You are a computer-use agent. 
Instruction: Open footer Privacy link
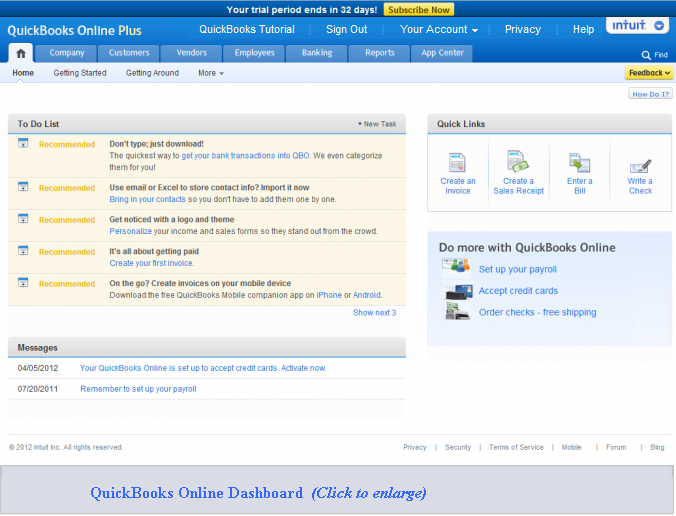tap(415, 447)
